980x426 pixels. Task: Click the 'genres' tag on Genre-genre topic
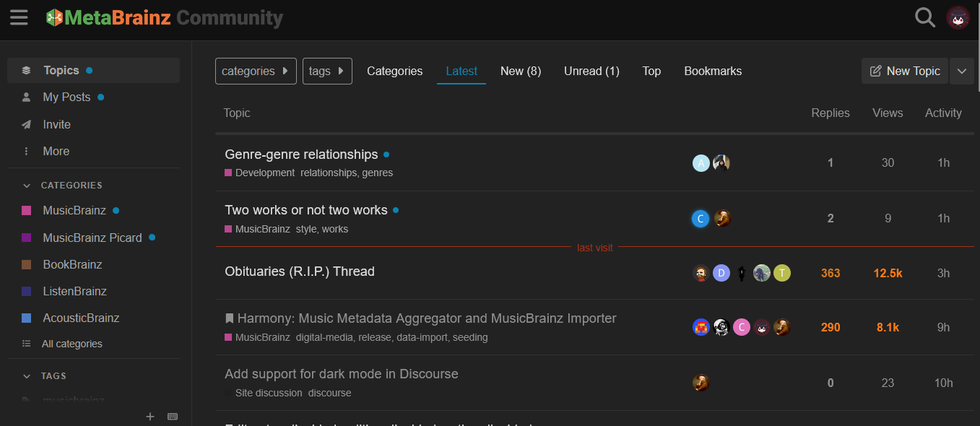coord(377,173)
